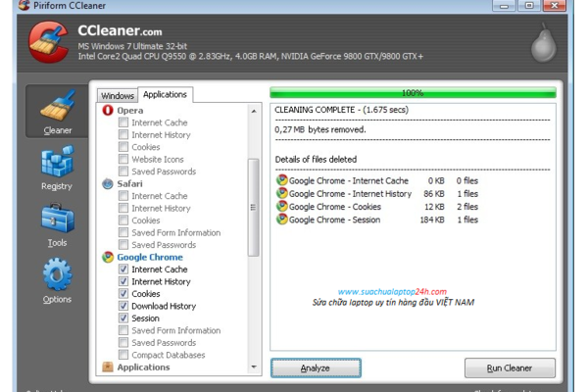Screen dimensions: 588x392
Task: Uncheck Google Chrome Download History checkbox
Action: point(123,306)
